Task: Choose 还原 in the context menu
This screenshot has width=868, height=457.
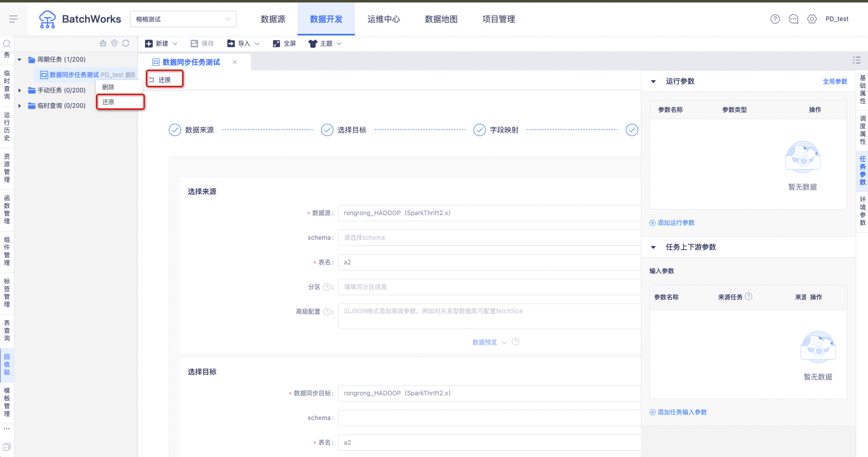Action: point(120,102)
